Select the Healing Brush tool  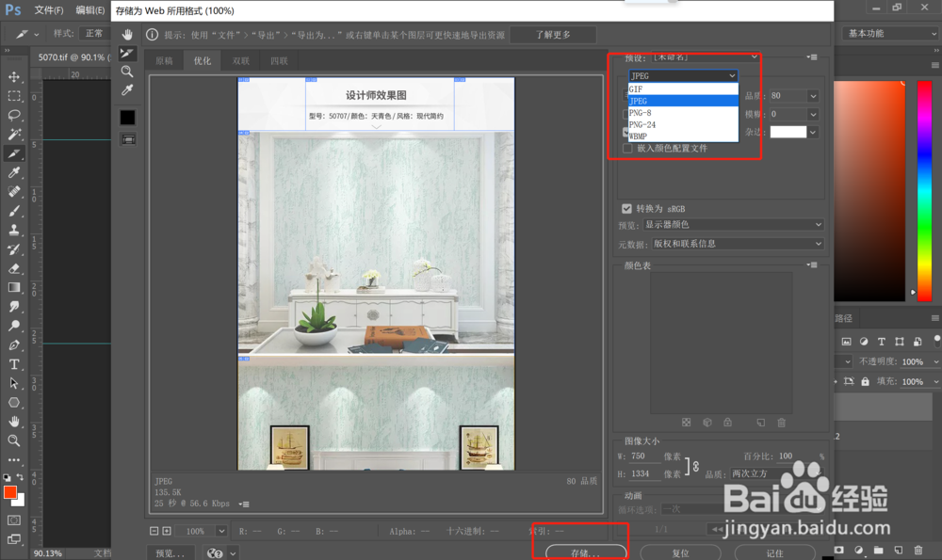pyautogui.click(x=14, y=192)
